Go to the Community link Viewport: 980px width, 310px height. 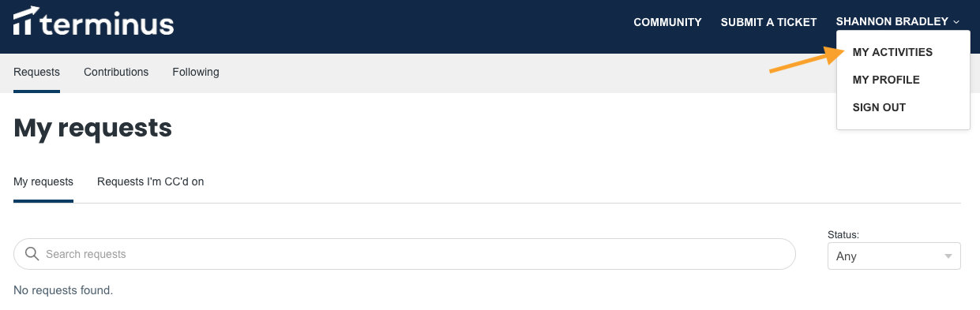tap(667, 22)
